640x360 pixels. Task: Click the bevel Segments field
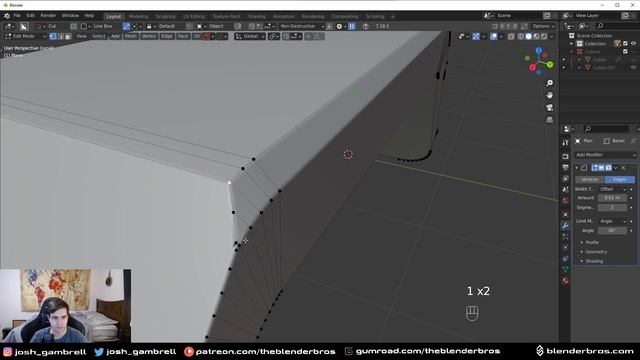(x=612, y=208)
